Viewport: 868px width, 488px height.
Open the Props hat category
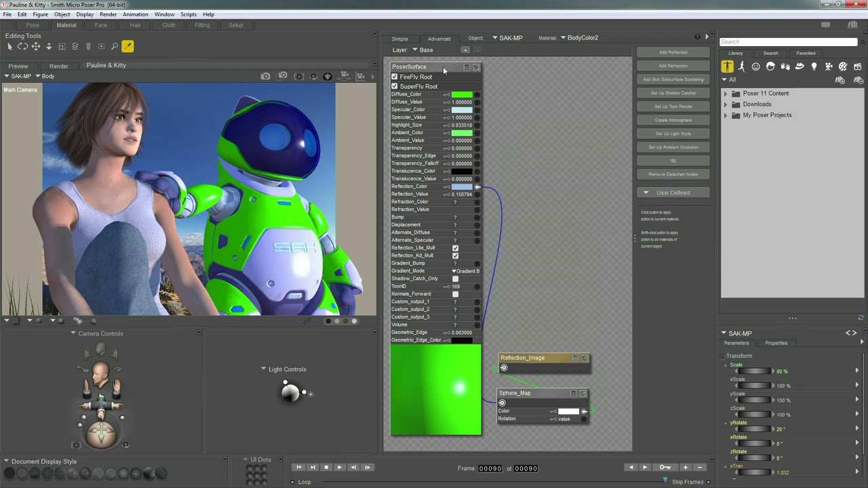(800, 66)
